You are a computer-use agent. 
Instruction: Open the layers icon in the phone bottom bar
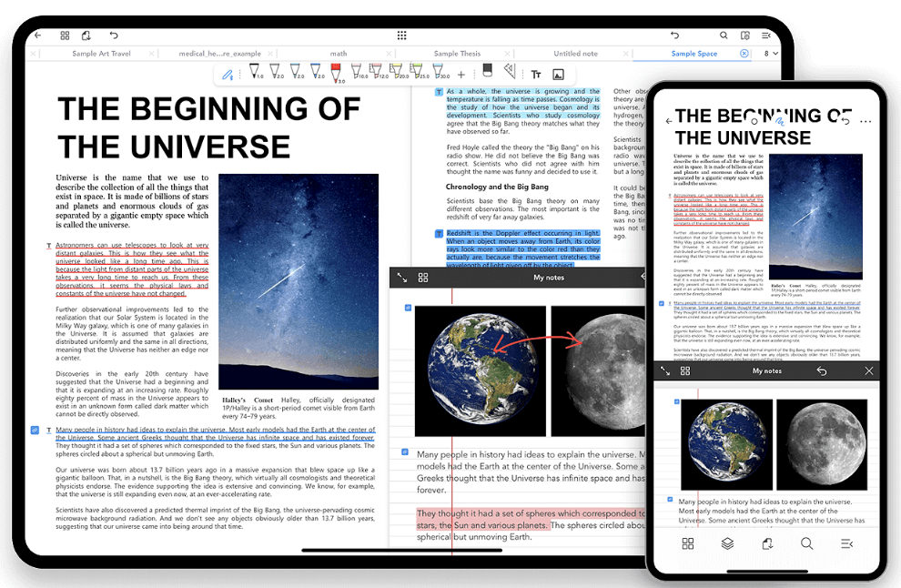click(x=727, y=543)
